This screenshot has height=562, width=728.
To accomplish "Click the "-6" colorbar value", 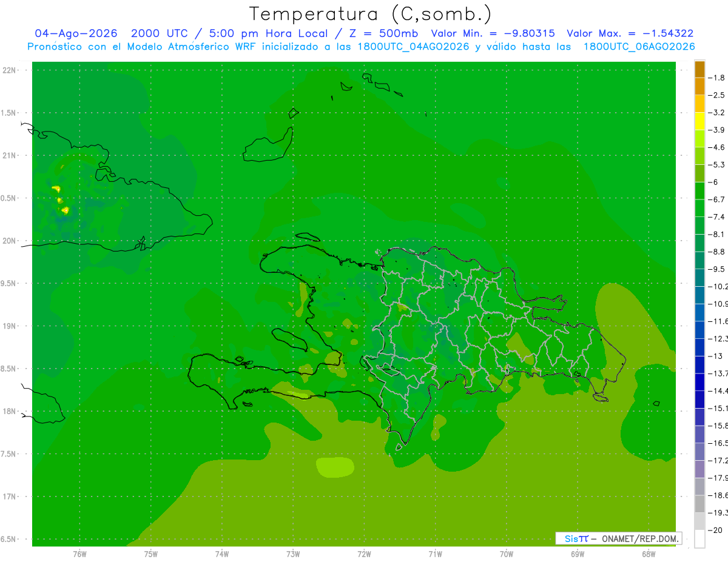I will click(713, 182).
